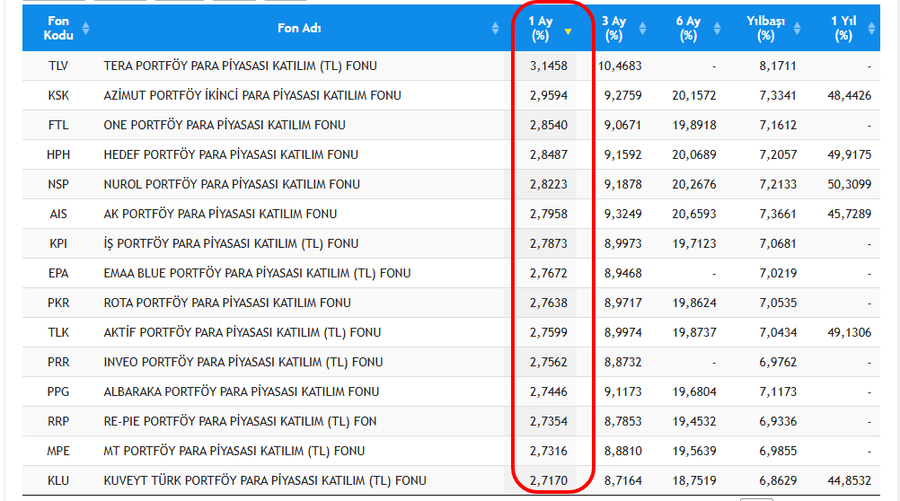Open TLV fund code
900x501 pixels.
[58, 66]
